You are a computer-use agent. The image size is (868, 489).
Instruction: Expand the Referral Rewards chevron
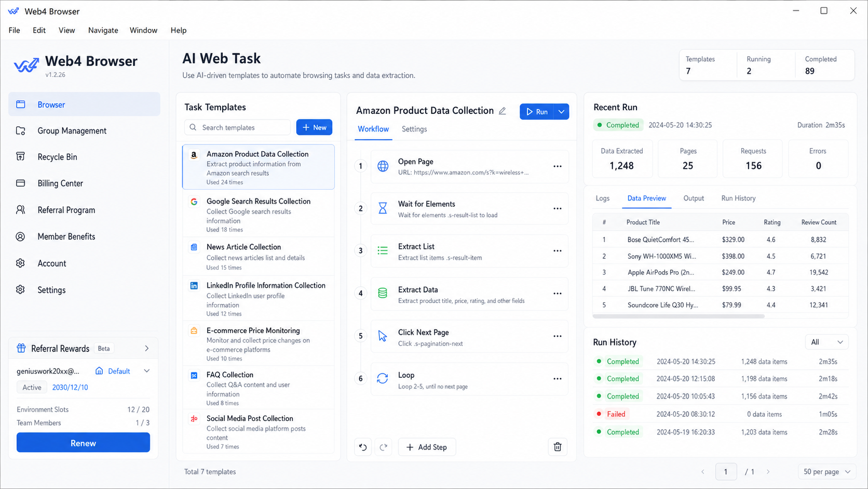tap(147, 349)
